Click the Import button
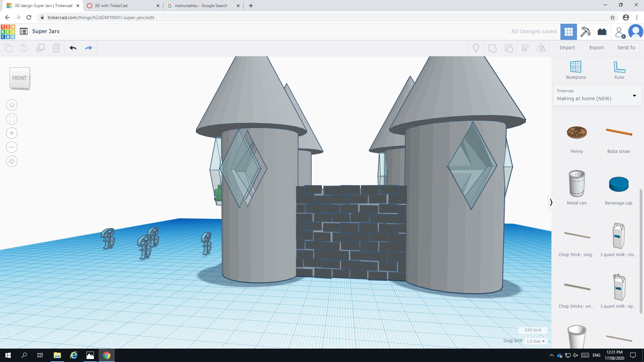This screenshot has height=362, width=644. (x=567, y=48)
